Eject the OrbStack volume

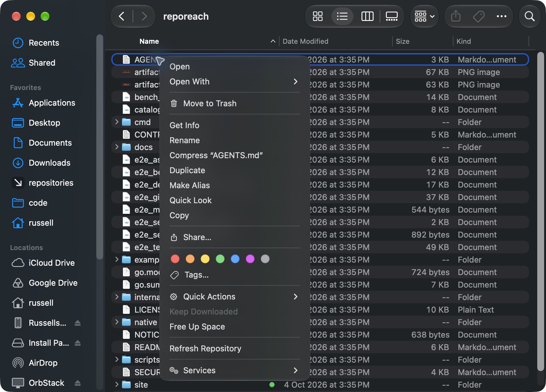pos(78,383)
